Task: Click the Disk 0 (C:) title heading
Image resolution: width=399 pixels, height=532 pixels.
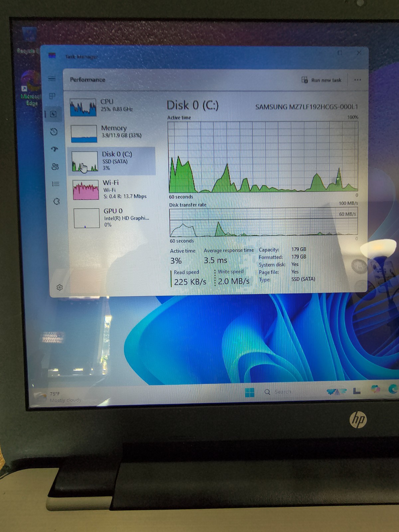Action: pyautogui.click(x=193, y=105)
